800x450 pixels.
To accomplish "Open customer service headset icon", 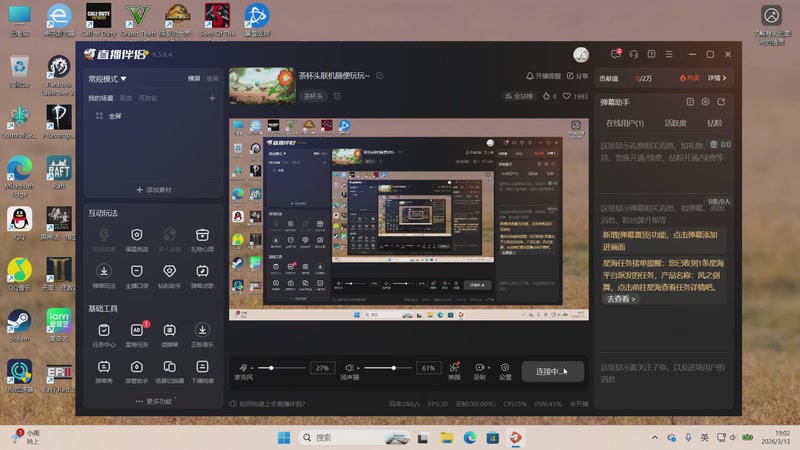I will coord(634,54).
